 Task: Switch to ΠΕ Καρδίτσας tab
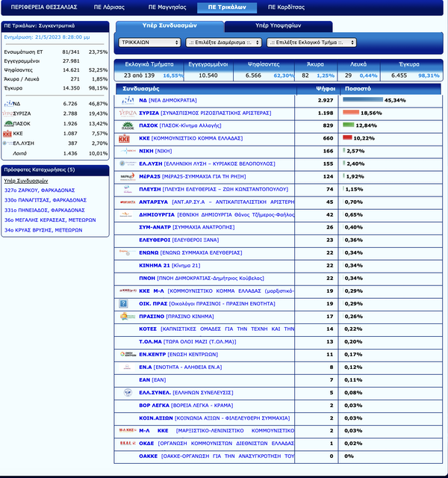(286, 7)
